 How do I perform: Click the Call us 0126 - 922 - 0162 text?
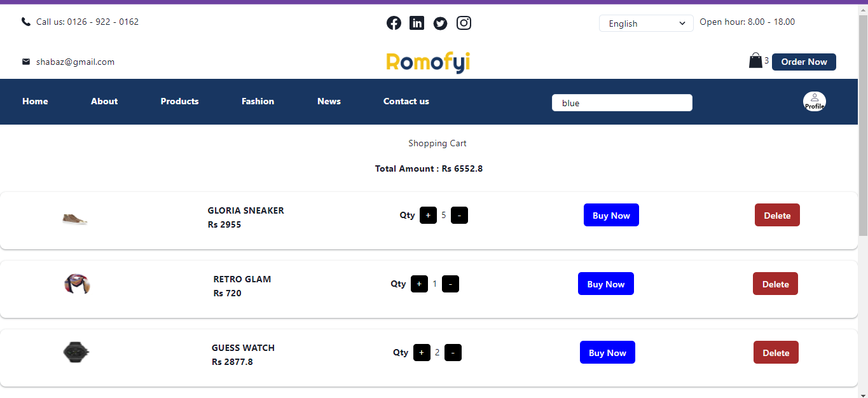(87, 22)
